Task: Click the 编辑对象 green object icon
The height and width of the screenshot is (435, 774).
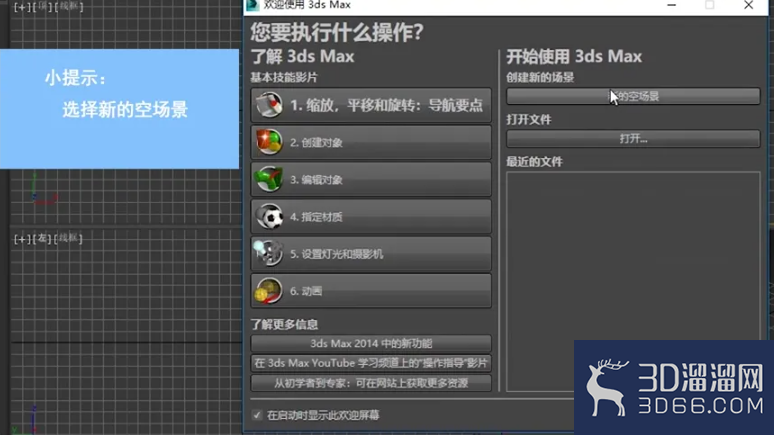Action: 269,179
